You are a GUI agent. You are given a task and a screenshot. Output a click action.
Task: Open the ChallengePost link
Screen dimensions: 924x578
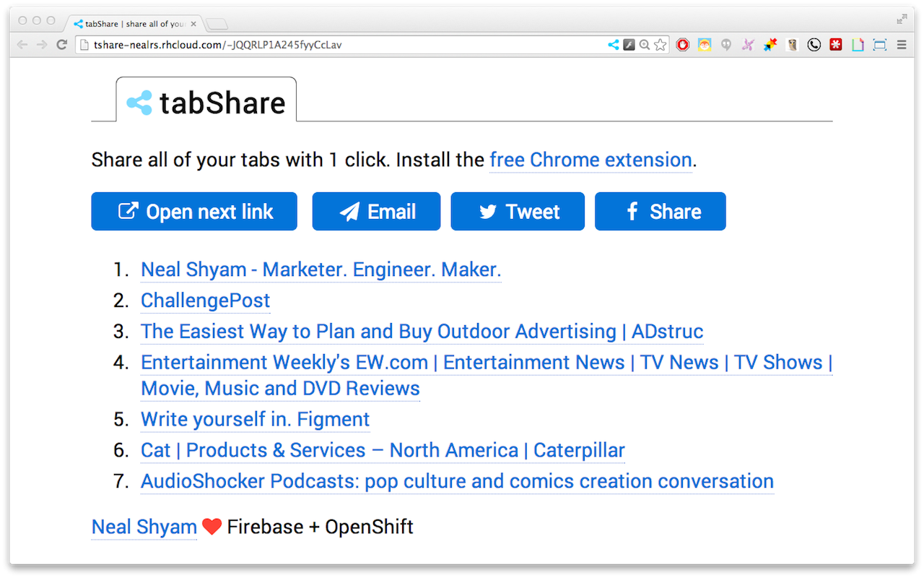point(206,301)
